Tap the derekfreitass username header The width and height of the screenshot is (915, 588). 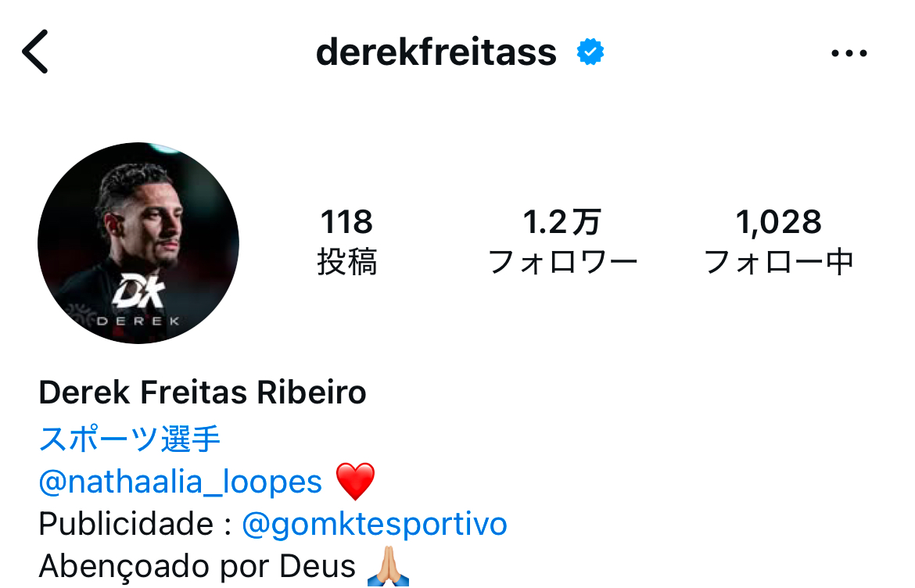(436, 53)
